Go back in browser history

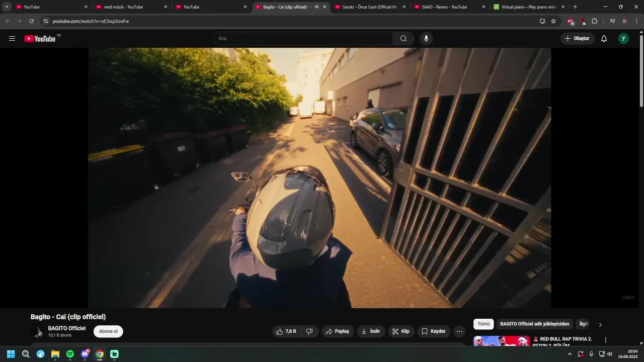click(x=7, y=21)
